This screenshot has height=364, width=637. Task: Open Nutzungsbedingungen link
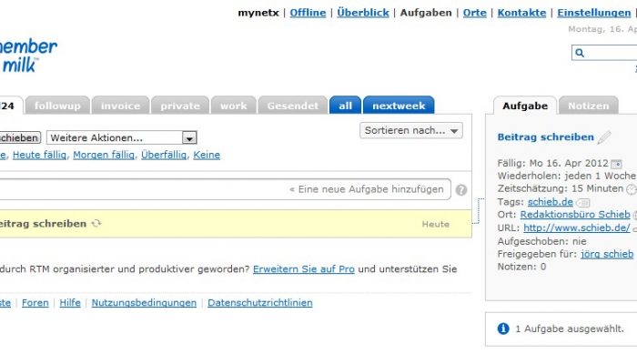[x=144, y=303]
